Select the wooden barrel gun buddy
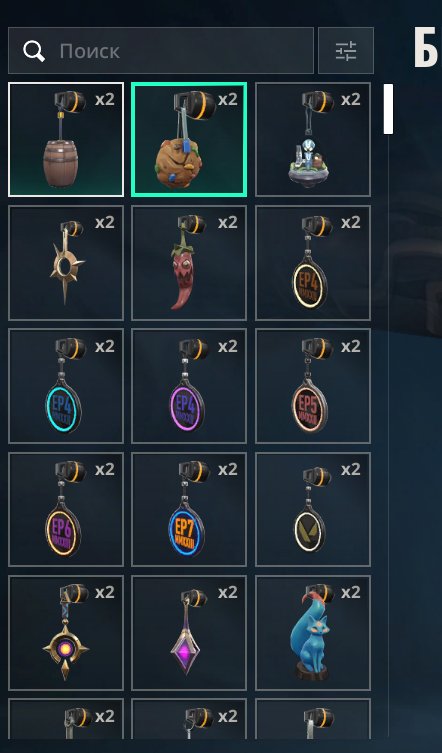 (x=66, y=139)
